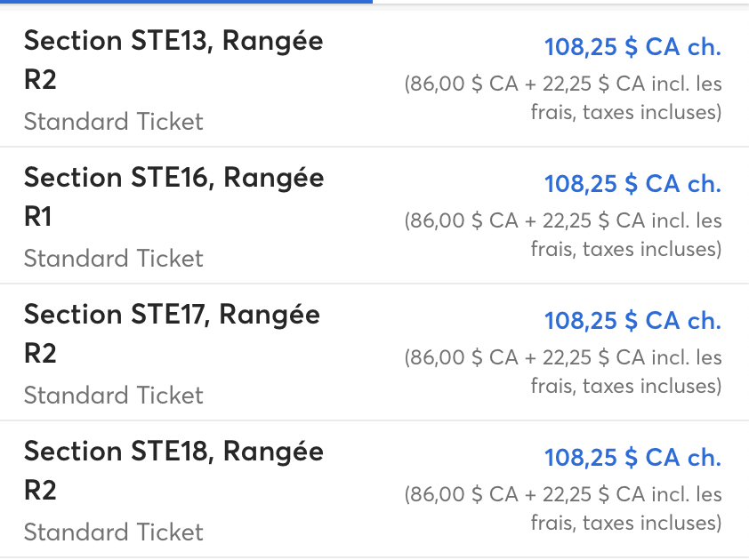Open the Section STE16, Rangée R1 listing
Image resolution: width=749 pixels, height=560 pixels.
click(x=374, y=216)
